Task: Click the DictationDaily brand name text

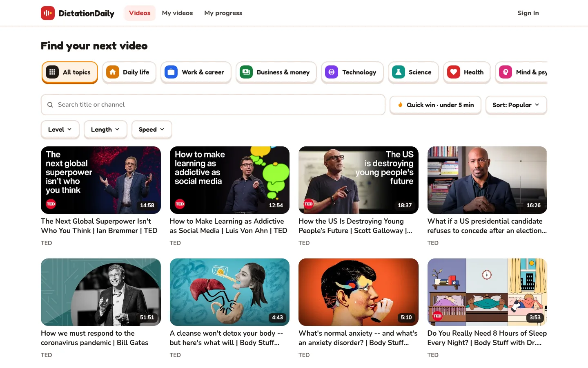Action: (x=87, y=13)
